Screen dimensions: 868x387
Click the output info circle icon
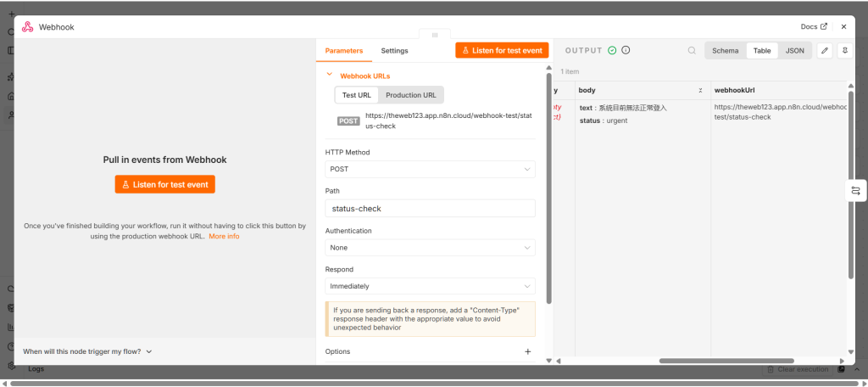point(626,50)
